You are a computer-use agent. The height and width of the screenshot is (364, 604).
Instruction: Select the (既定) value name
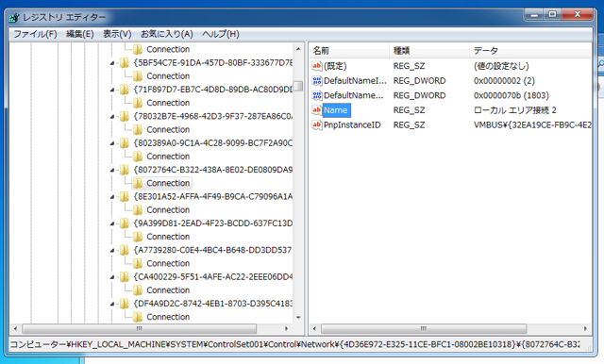point(335,66)
